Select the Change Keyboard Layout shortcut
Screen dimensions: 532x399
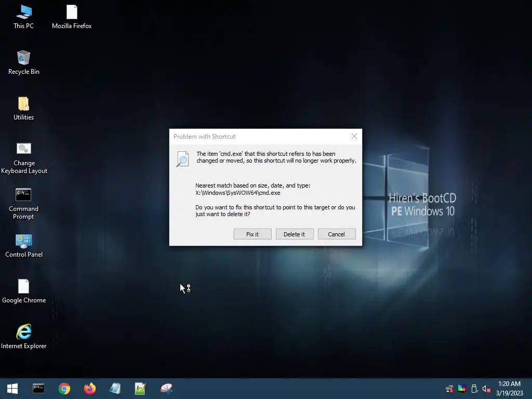[x=24, y=158]
